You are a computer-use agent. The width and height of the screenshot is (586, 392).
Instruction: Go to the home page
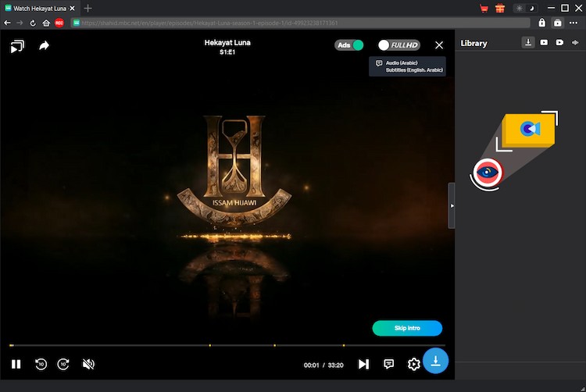tap(46, 23)
